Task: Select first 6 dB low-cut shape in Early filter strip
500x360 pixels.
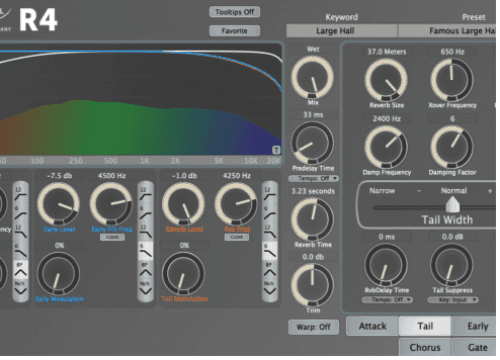Action: pos(146,213)
